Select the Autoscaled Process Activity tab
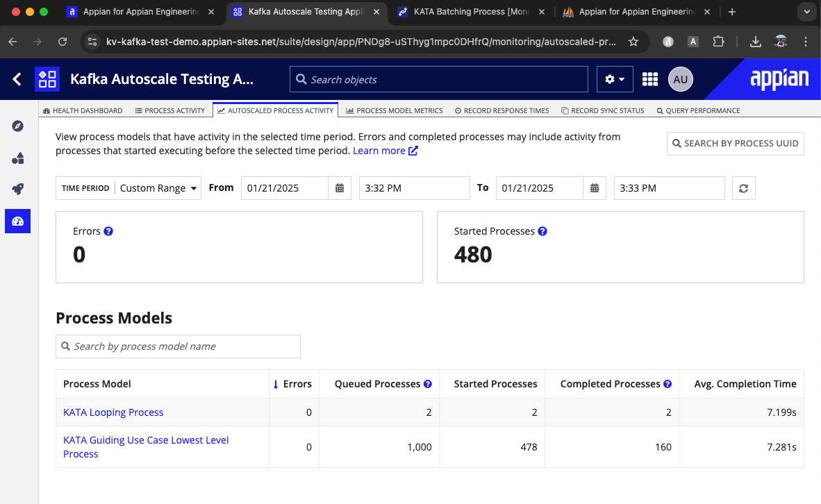Image resolution: width=821 pixels, height=504 pixels. click(276, 110)
